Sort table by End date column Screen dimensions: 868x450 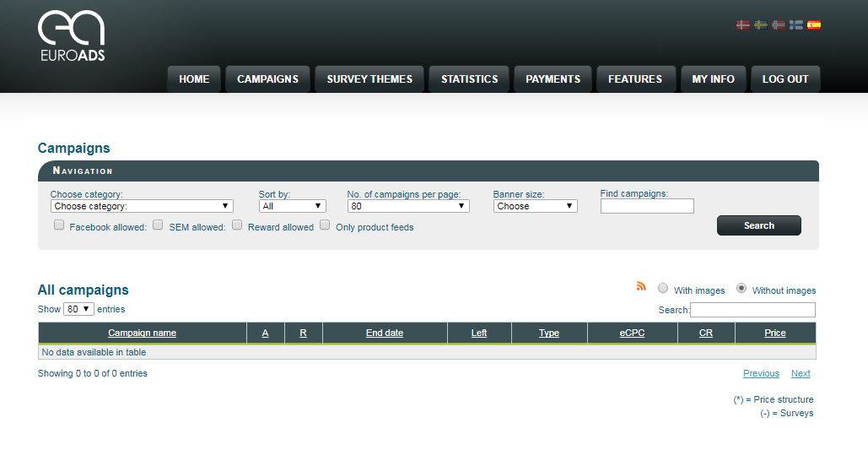tap(385, 333)
